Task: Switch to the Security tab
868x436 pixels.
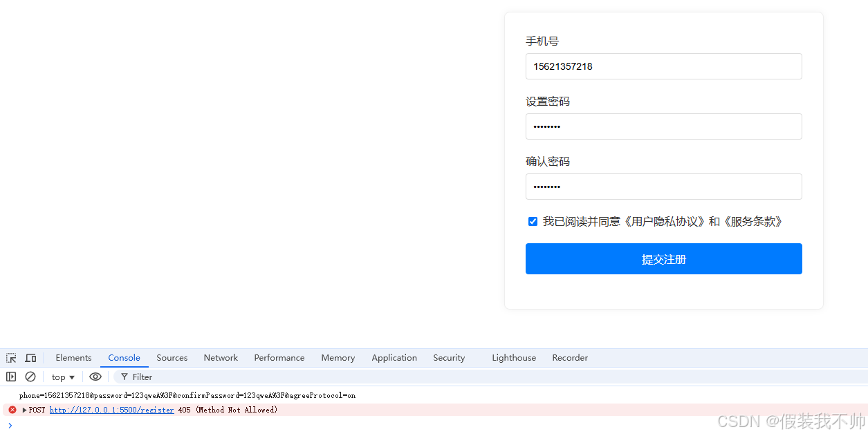Action: pos(449,358)
